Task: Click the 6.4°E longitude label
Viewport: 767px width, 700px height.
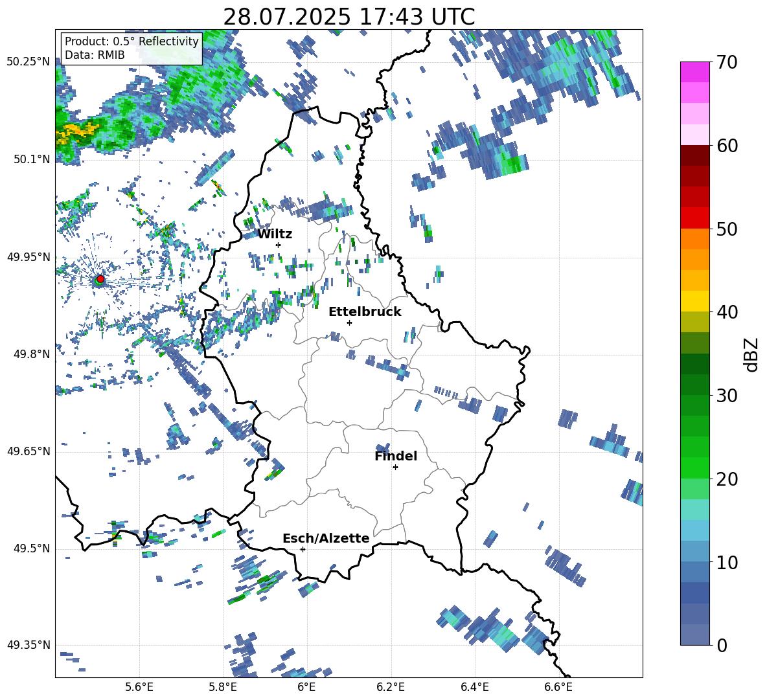Action: tap(474, 687)
